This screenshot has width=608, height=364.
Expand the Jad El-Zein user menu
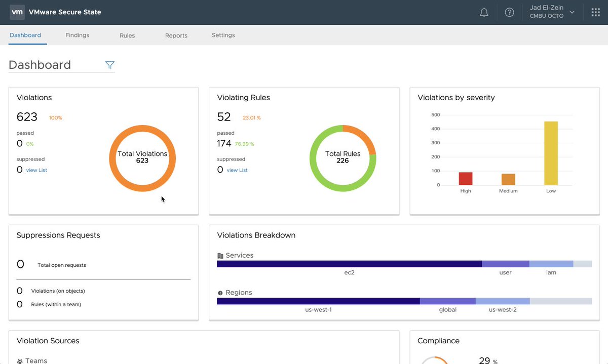pyautogui.click(x=552, y=12)
